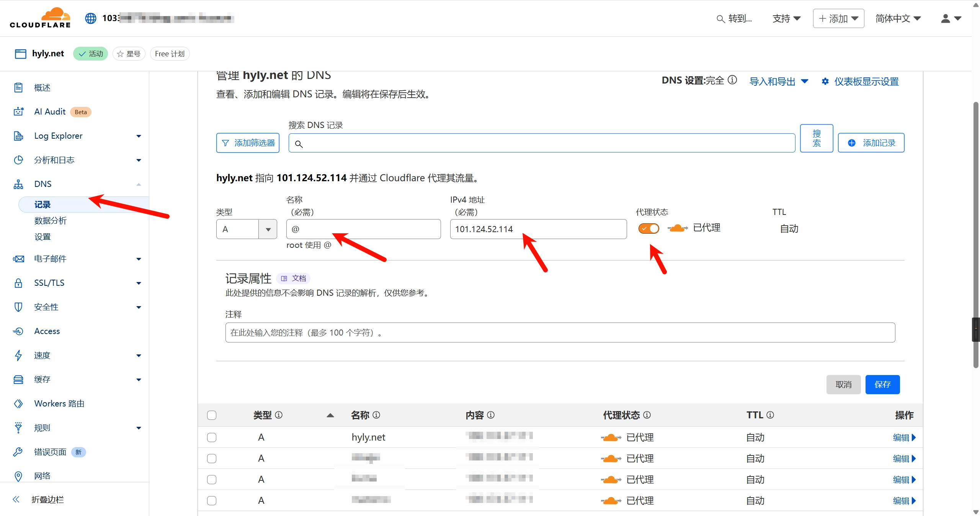Check the select-all records checkbox
This screenshot has width=980, height=516.
212,415
